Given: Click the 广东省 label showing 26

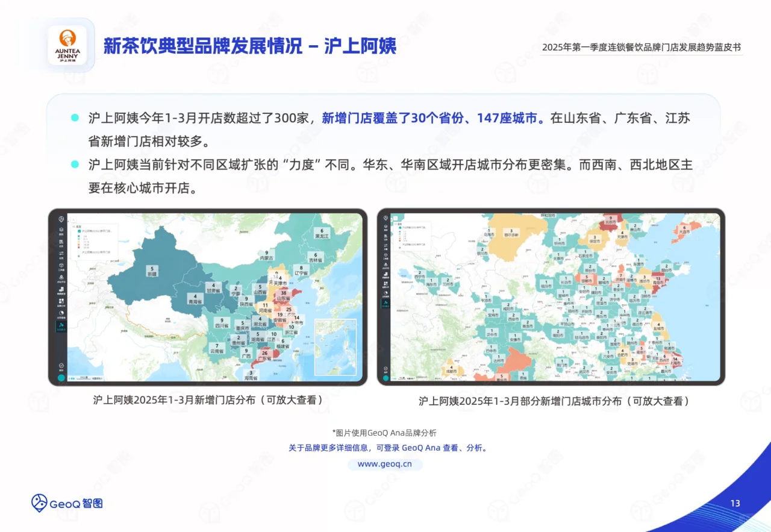Looking at the screenshot, I should click(x=264, y=356).
